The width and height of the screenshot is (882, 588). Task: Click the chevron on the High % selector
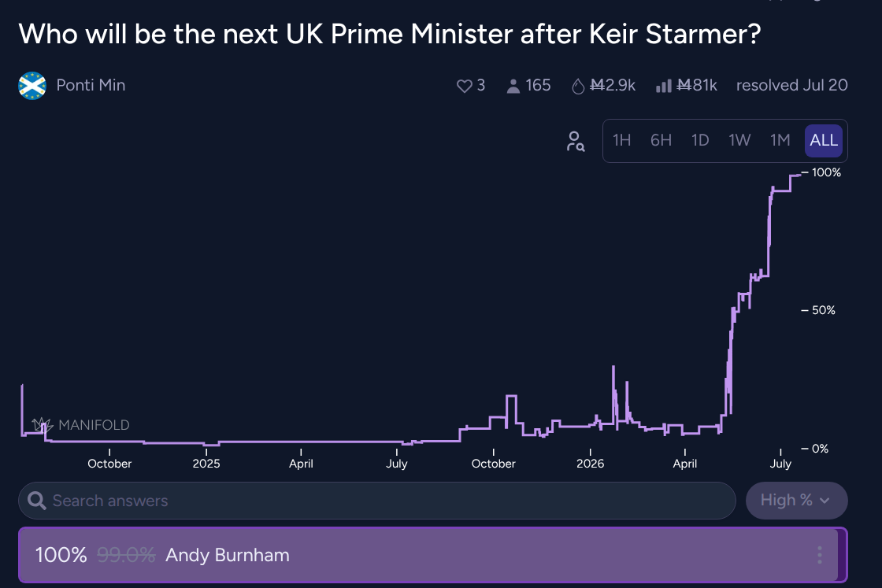coord(825,501)
